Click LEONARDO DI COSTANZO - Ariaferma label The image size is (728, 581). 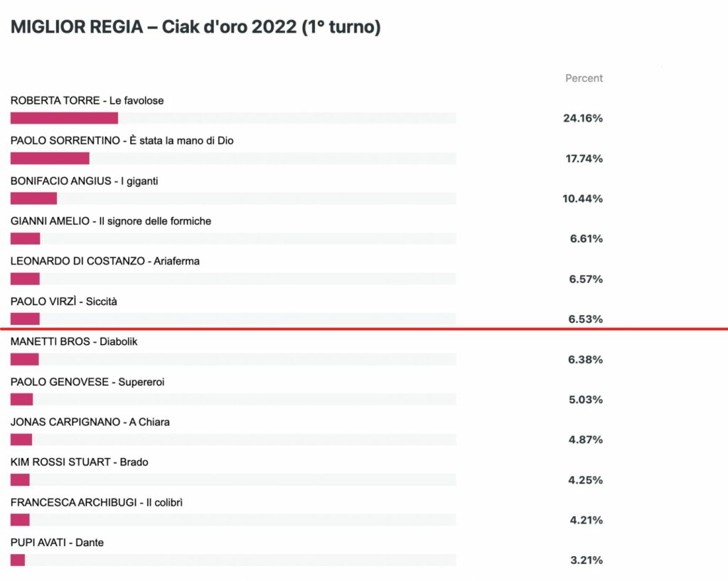105,261
